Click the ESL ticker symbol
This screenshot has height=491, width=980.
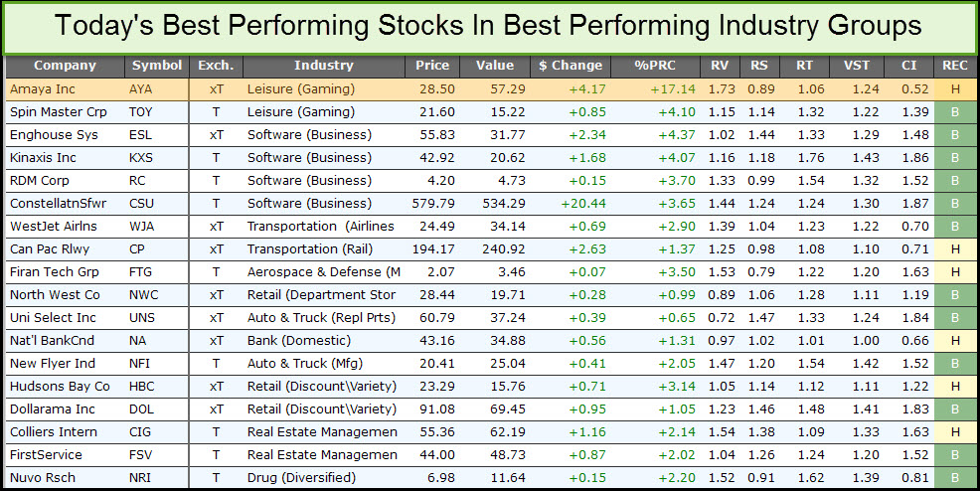click(x=140, y=135)
